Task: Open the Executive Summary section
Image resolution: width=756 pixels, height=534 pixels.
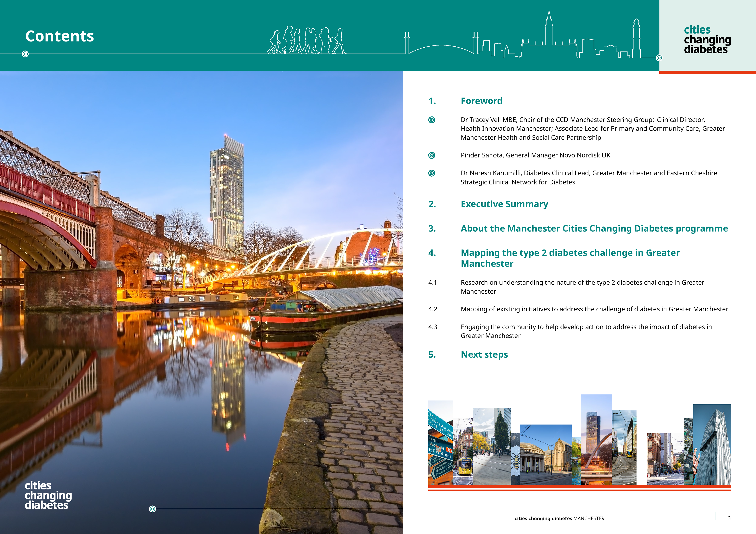Action: point(504,204)
